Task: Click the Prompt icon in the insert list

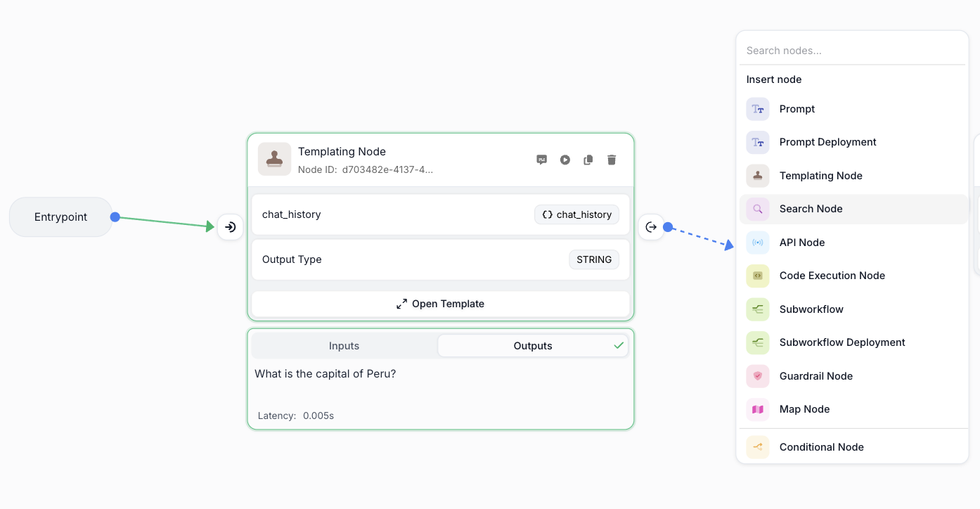Action: 758,109
